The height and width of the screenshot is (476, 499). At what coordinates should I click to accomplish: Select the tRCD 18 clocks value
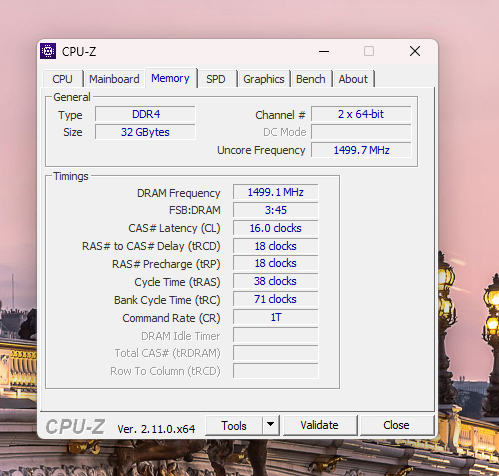[x=276, y=246]
